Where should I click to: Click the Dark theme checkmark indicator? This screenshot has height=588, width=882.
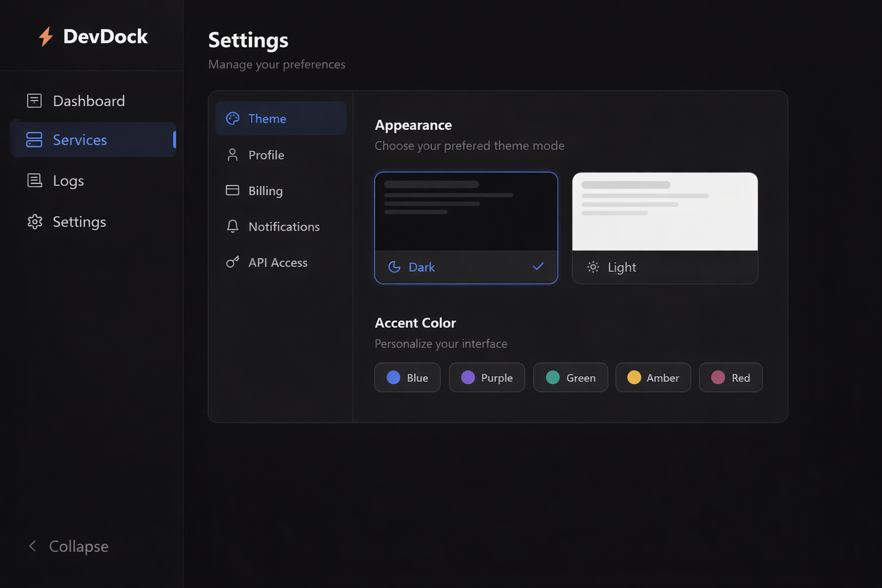pos(538,266)
